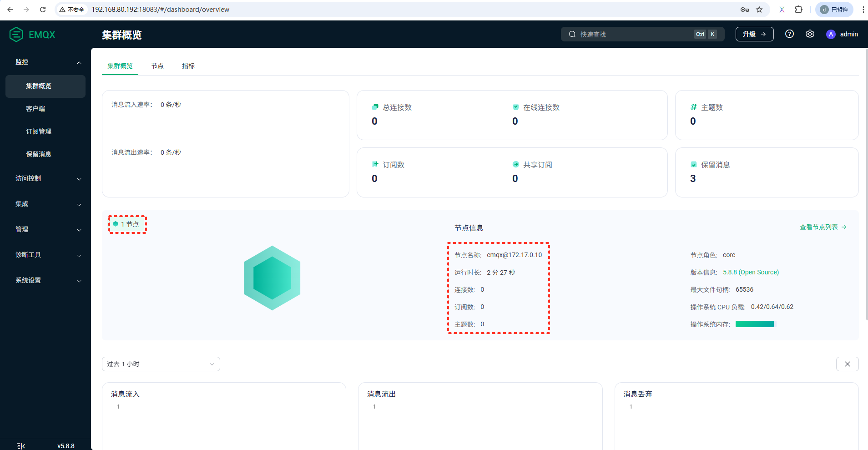Open the 查看节点列表 link
Image resolution: width=868 pixels, height=450 pixels.
tap(823, 227)
